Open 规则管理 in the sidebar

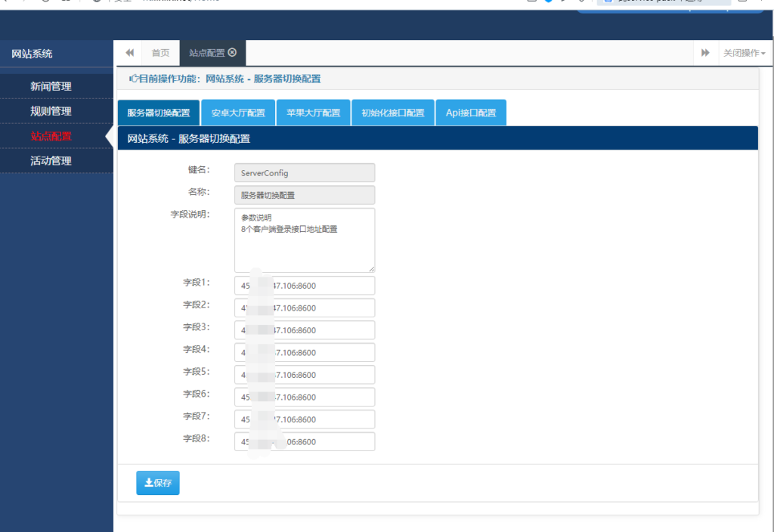pos(51,111)
